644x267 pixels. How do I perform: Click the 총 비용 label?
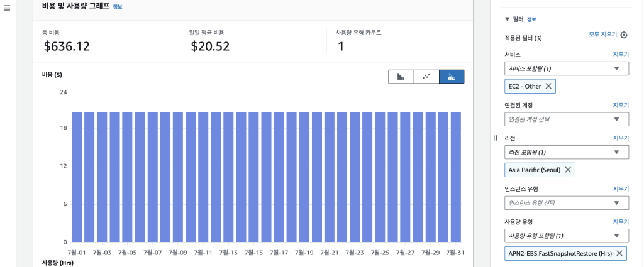click(50, 33)
